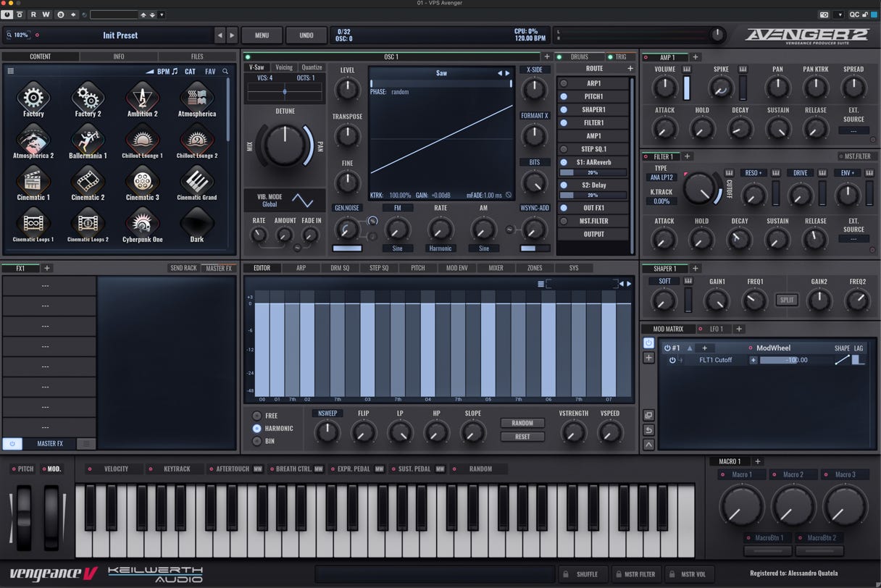The image size is (881, 588).
Task: Open the AM Sine waveform dropdown
Action: point(484,248)
